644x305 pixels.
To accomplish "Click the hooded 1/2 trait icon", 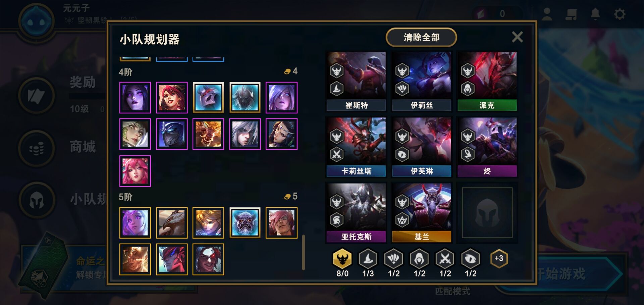I will (x=419, y=259).
